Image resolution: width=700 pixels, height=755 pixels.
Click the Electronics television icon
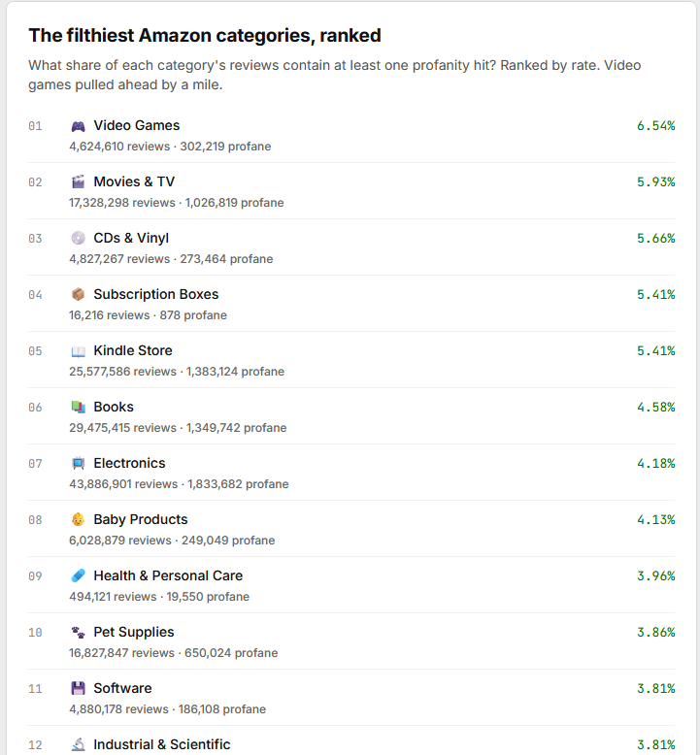(78, 464)
